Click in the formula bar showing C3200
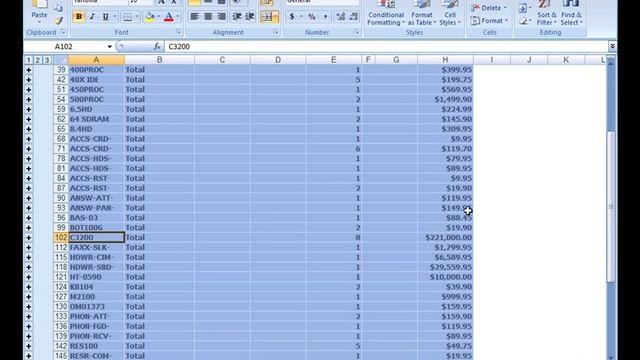Image resolution: width=640 pixels, height=360 pixels. (386, 47)
